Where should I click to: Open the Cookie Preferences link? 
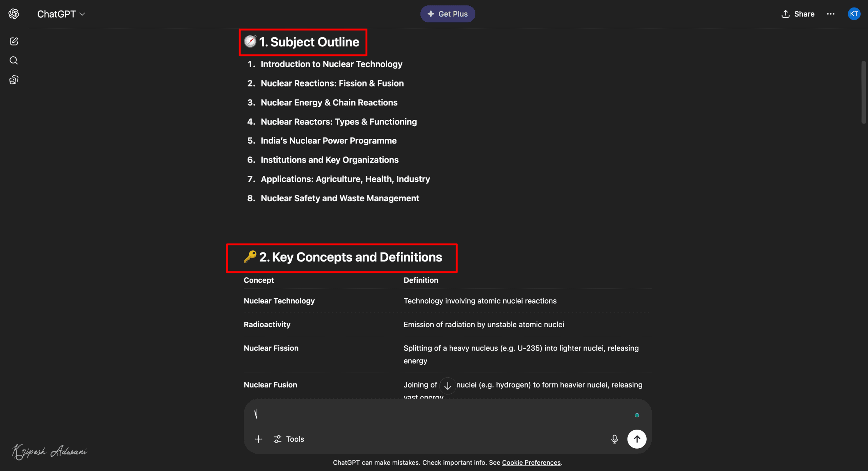[531, 463]
